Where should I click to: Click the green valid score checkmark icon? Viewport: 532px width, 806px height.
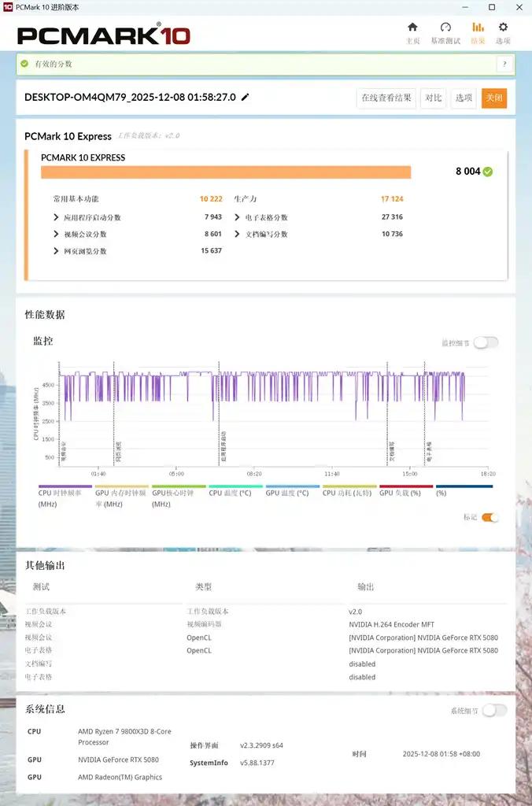[24, 64]
